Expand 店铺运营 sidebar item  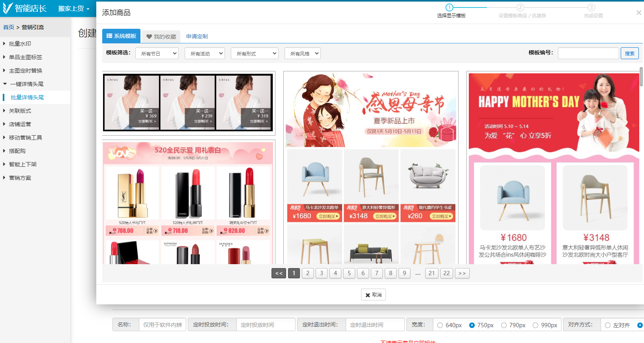[20, 124]
